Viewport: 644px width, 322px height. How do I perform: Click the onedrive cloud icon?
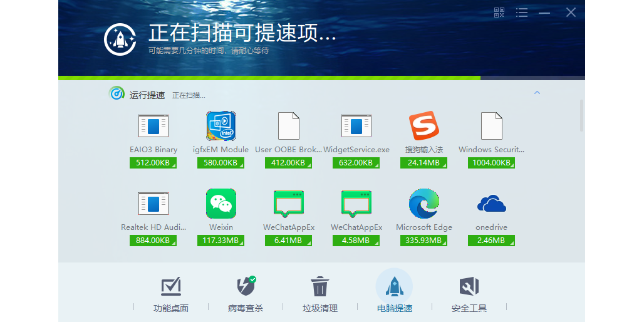492,204
